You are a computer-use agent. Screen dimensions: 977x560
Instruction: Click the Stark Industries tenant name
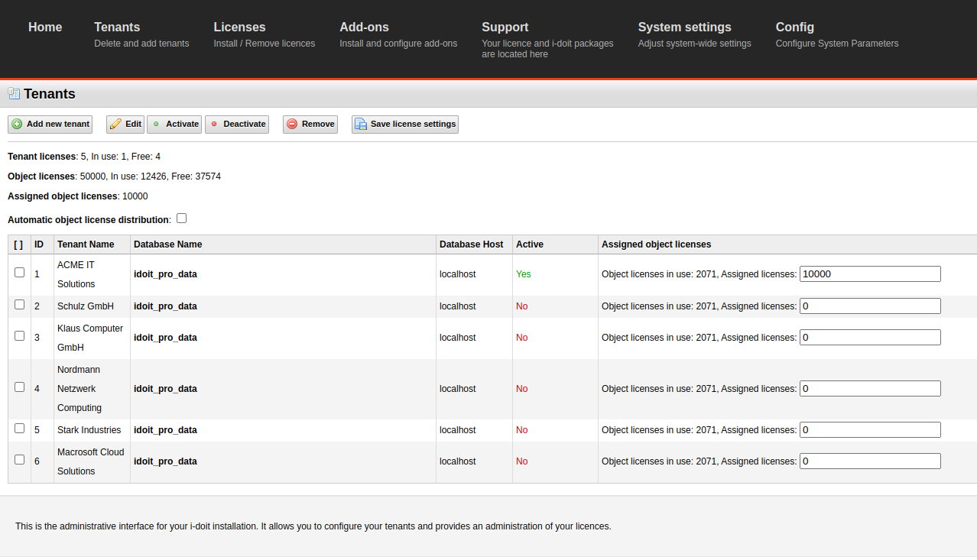89,430
